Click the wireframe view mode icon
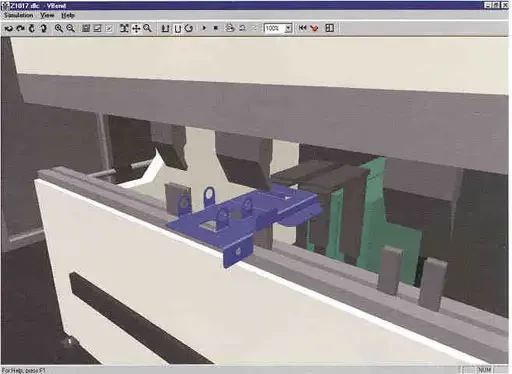The image size is (512, 374). click(97, 29)
